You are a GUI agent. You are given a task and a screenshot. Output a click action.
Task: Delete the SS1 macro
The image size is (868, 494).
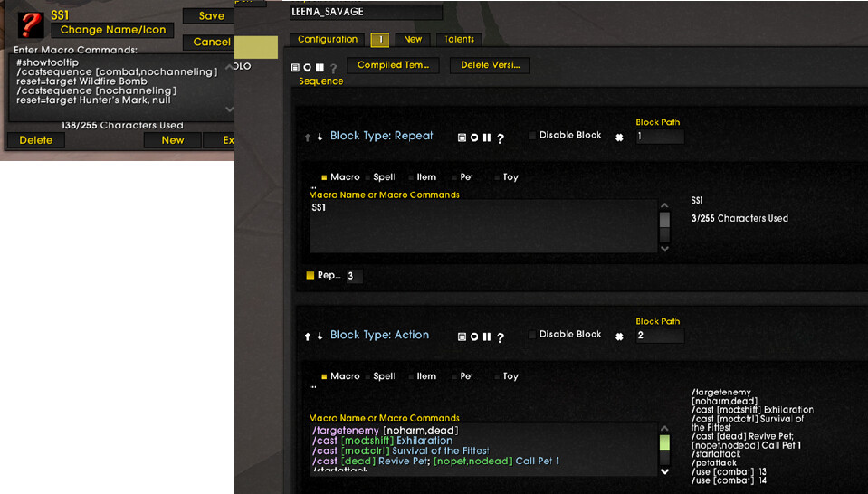[36, 140]
